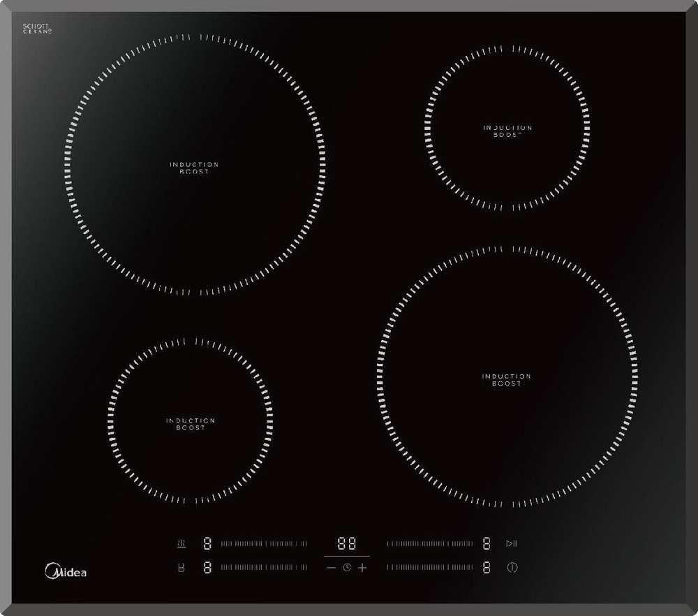698x616 pixels.
Task: Tap the upper-left zone digit display
Action: click(x=207, y=543)
